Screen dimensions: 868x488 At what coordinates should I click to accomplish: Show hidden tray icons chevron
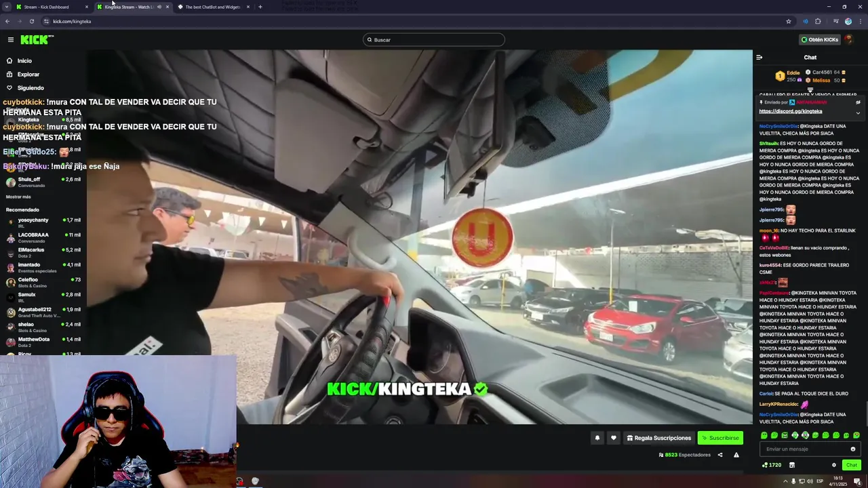(786, 481)
